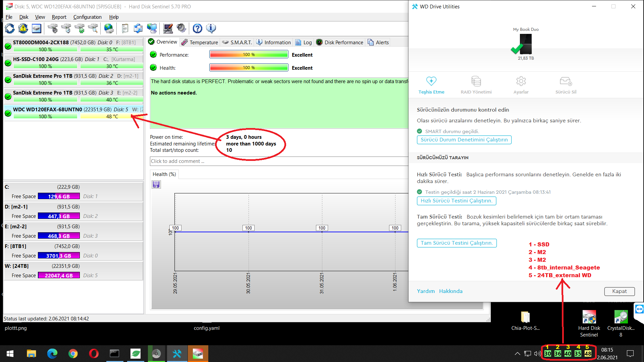Open the Report menu
The image size is (644, 362).
click(59, 17)
